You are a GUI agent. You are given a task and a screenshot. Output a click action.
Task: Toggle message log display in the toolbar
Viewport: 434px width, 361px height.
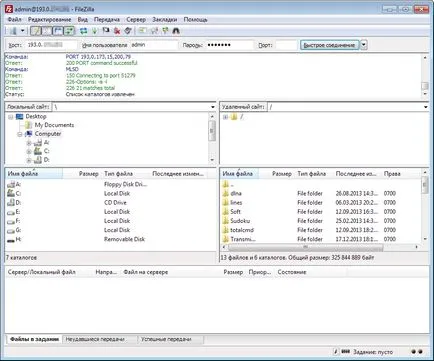[x=36, y=31]
